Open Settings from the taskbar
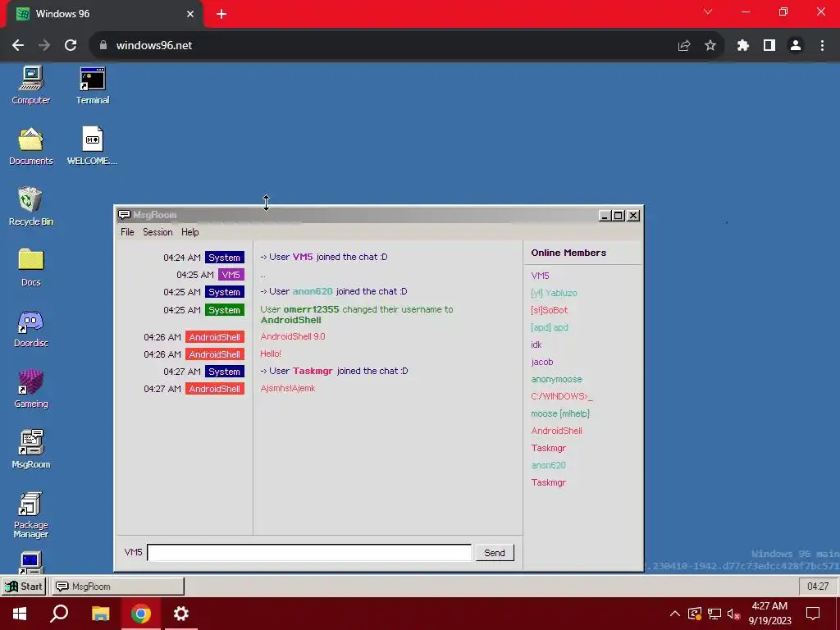Screen dimensions: 840x630 tap(181, 614)
